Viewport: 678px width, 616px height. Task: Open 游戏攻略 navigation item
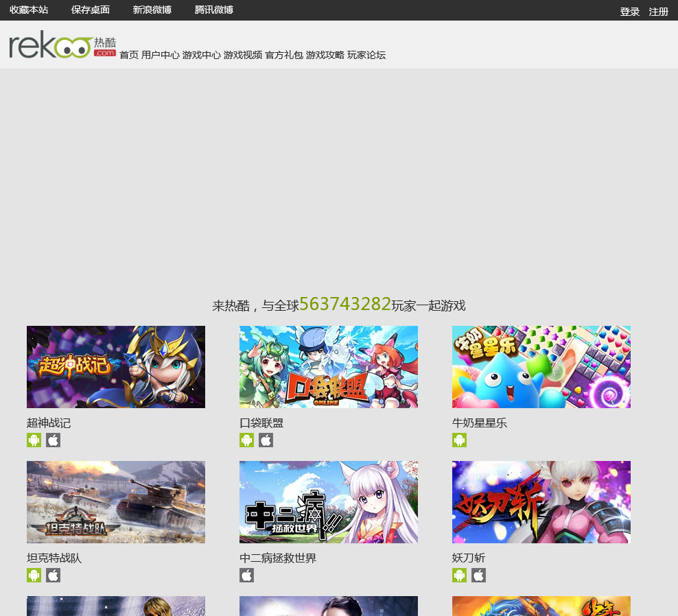click(x=325, y=55)
